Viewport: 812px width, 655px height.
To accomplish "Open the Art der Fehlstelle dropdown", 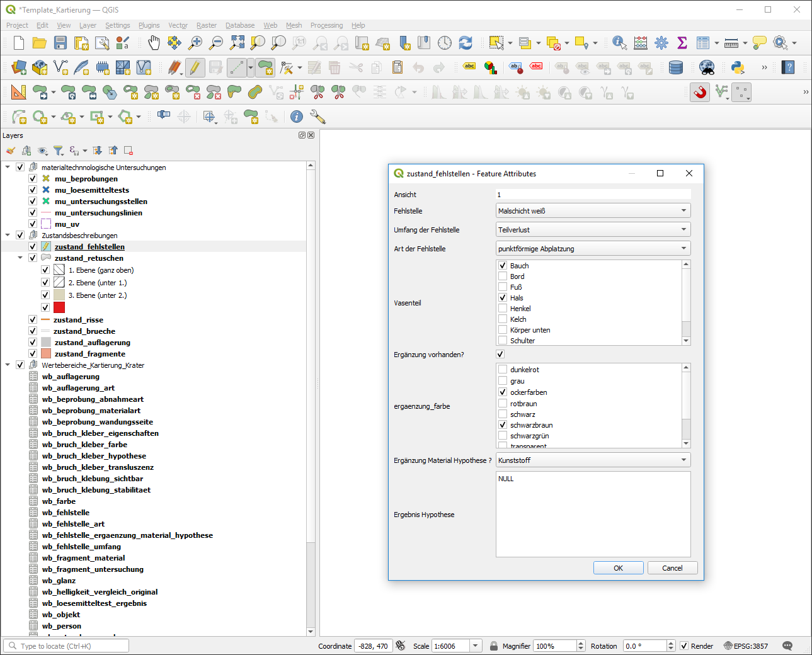I will click(593, 249).
